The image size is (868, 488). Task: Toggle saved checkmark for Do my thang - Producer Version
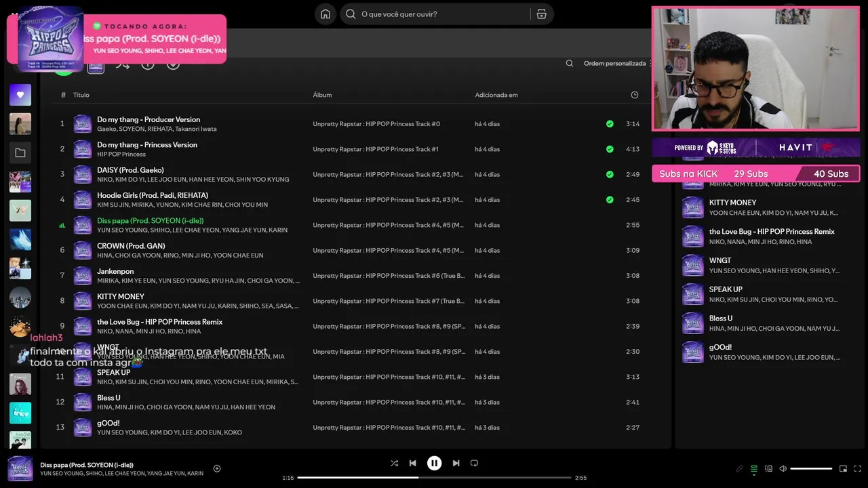(x=610, y=124)
